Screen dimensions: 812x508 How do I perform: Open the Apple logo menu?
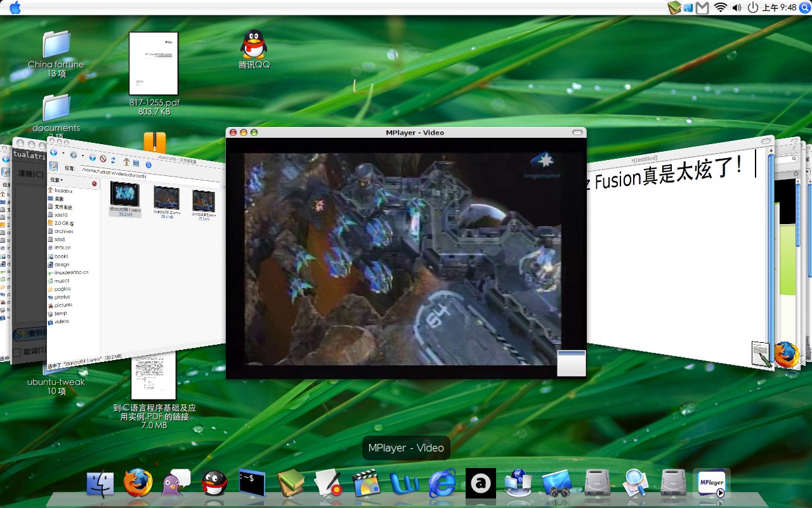[15, 8]
